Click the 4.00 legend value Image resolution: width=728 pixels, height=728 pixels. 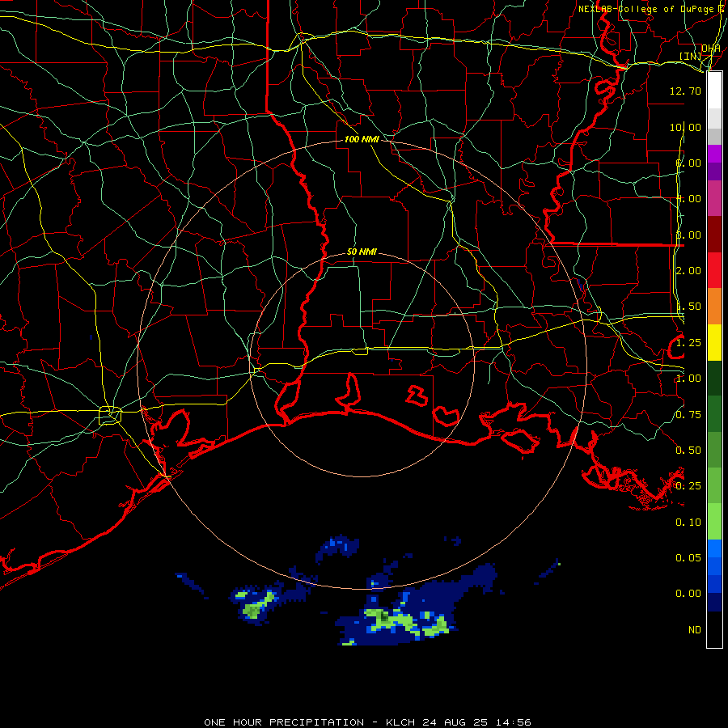(688, 199)
